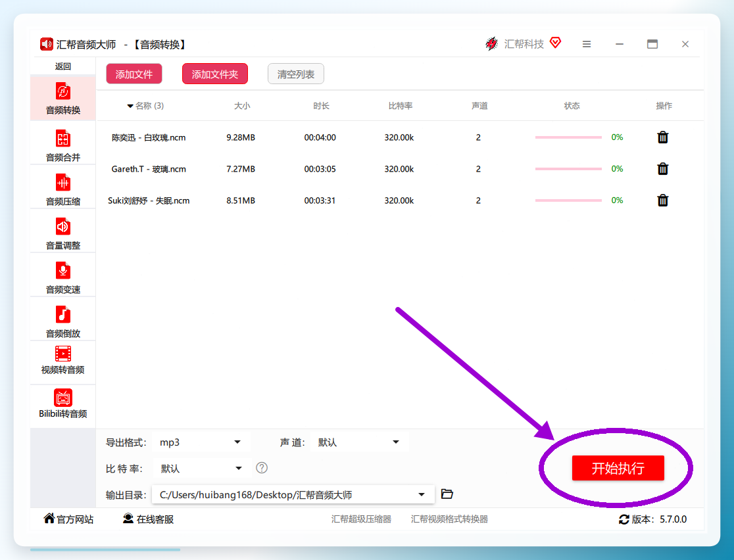Open the 视频转音频 sidebar tool
734x560 pixels.
pyautogui.click(x=62, y=360)
